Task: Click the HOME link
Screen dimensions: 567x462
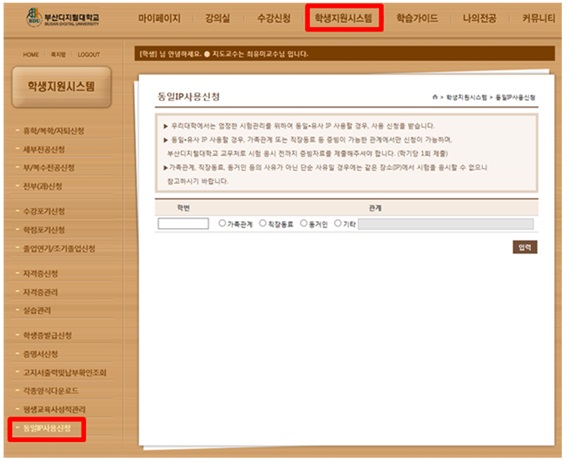Action: tap(31, 55)
